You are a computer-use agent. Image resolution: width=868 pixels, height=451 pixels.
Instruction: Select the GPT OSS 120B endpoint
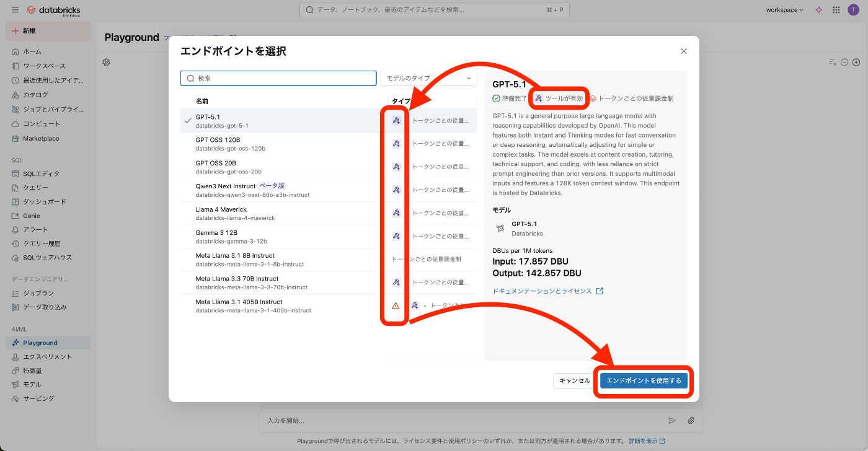tap(329, 144)
